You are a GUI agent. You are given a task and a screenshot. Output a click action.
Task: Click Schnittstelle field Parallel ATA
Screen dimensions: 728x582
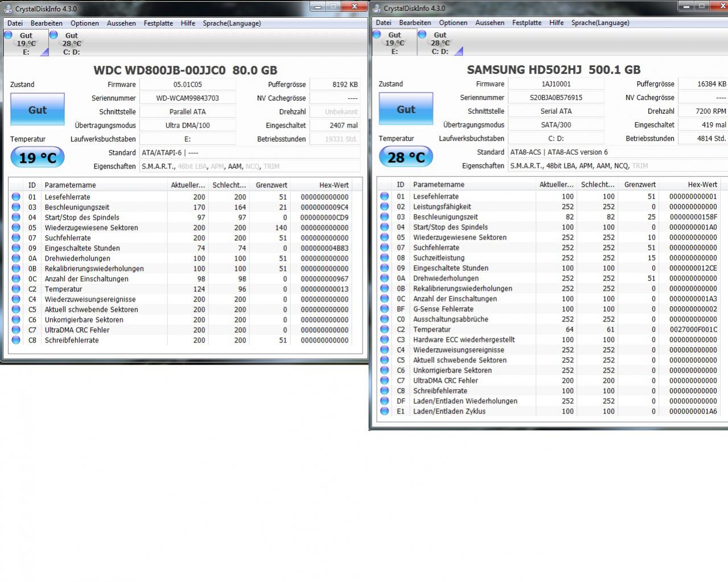[187, 112]
